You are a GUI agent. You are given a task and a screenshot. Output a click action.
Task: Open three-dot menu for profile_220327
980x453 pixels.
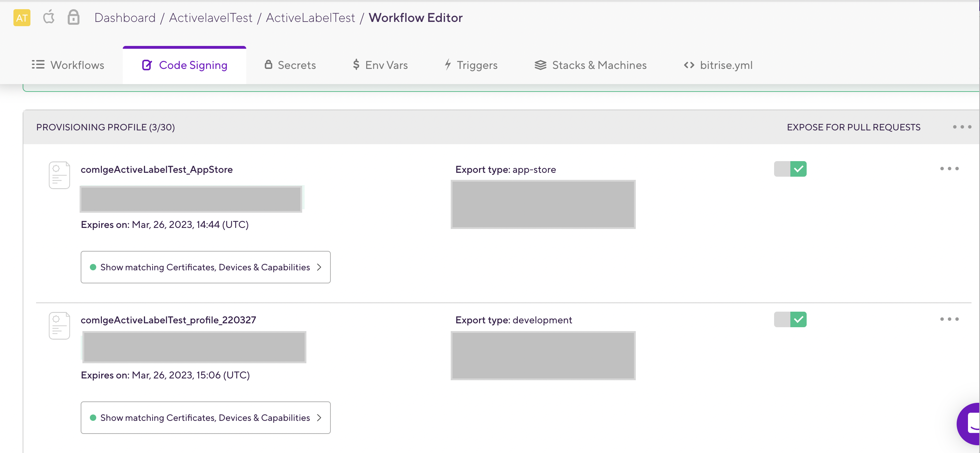pos(949,319)
